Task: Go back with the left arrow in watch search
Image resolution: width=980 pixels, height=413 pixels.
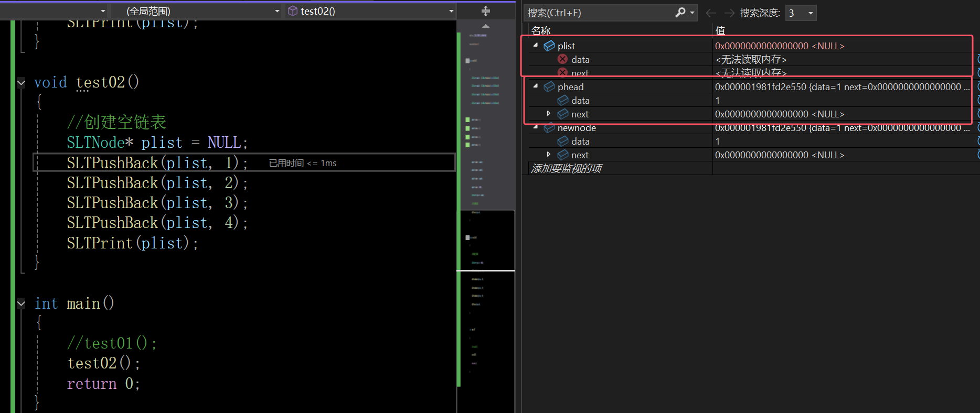Action: pos(711,13)
